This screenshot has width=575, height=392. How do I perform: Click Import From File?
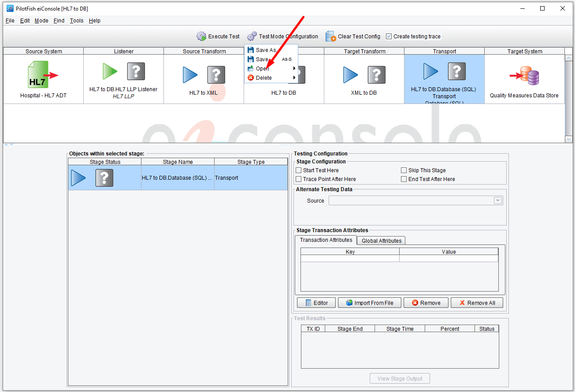click(x=369, y=303)
